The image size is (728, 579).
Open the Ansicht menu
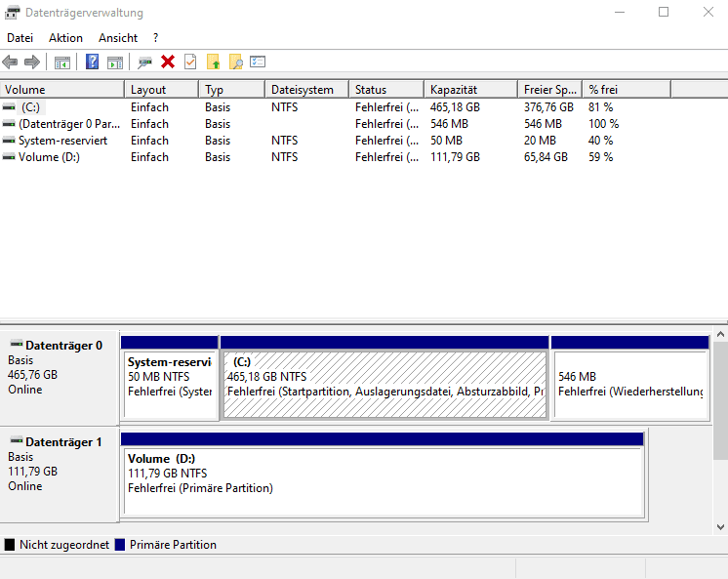[x=118, y=38]
